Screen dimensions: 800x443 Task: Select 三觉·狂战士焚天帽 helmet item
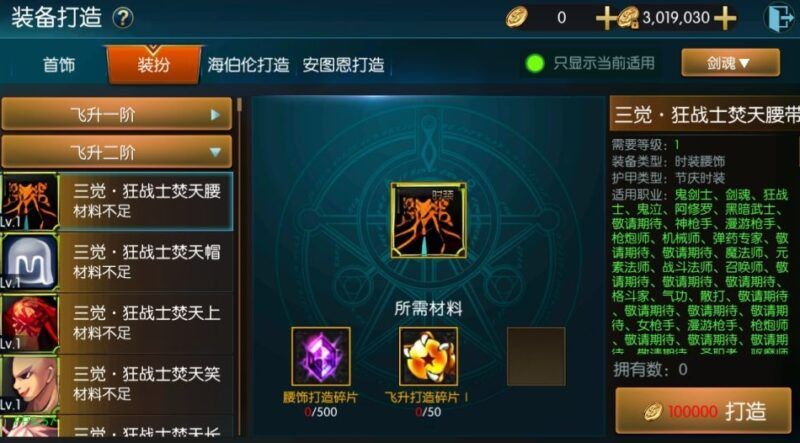click(117, 262)
